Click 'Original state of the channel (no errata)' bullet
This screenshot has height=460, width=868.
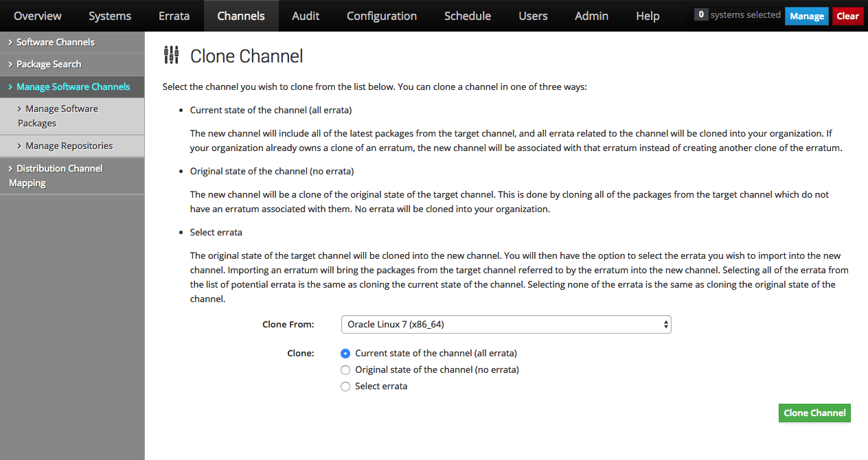[x=272, y=171]
